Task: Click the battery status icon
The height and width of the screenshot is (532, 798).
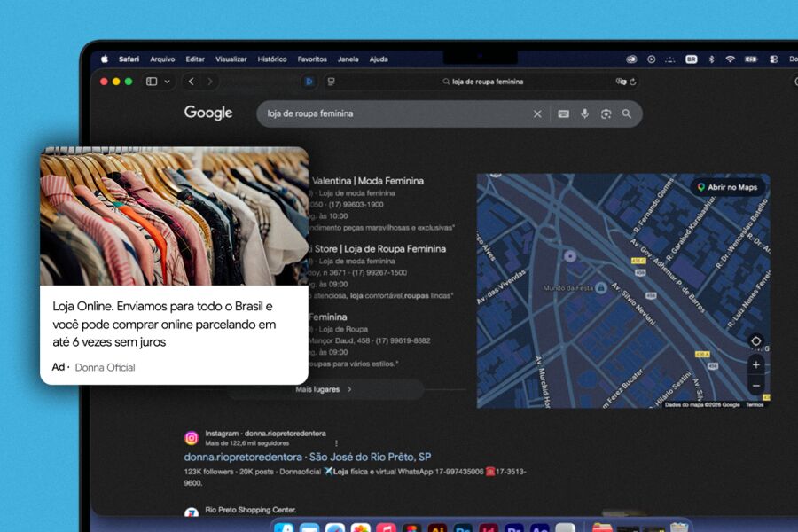Action: click(x=751, y=59)
